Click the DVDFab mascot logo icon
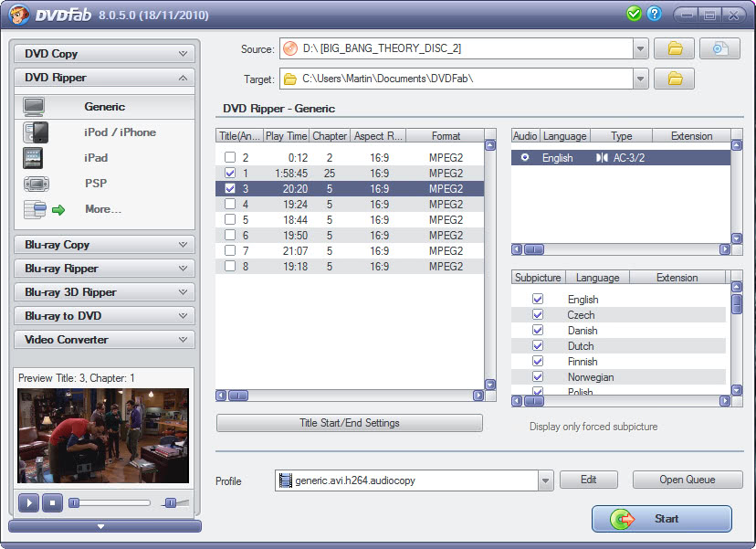 [x=19, y=15]
